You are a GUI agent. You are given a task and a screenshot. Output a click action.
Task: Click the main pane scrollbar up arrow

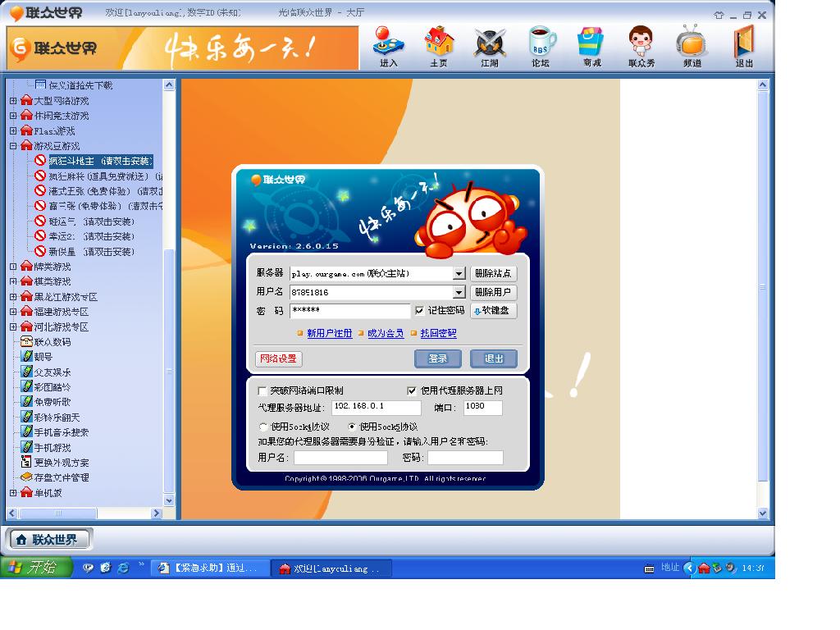[x=763, y=84]
